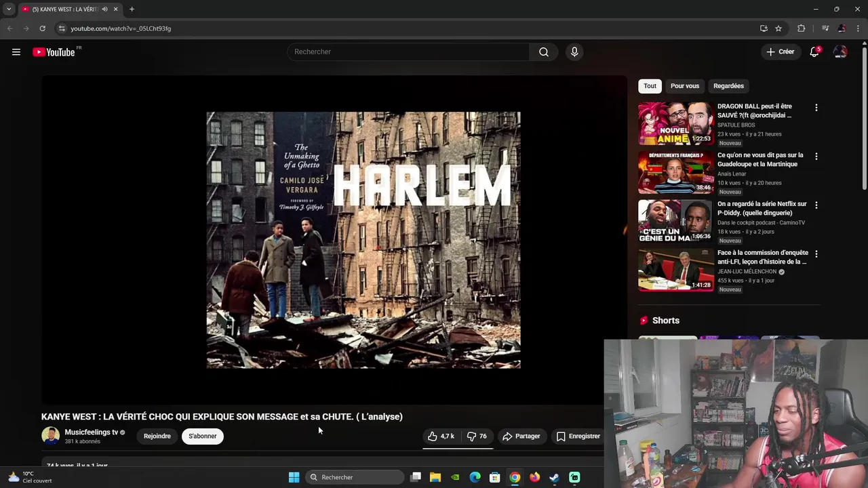Open the tab search dropdown arrow

9,9
